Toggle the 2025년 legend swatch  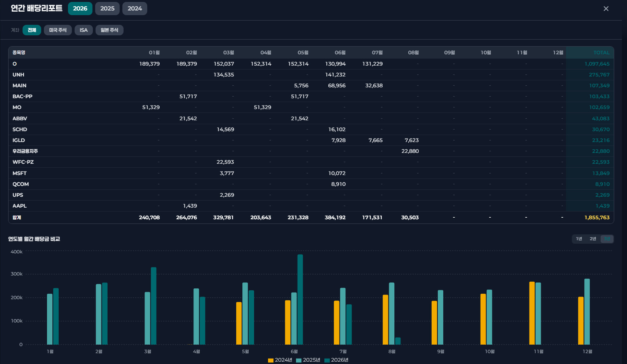(x=299, y=360)
